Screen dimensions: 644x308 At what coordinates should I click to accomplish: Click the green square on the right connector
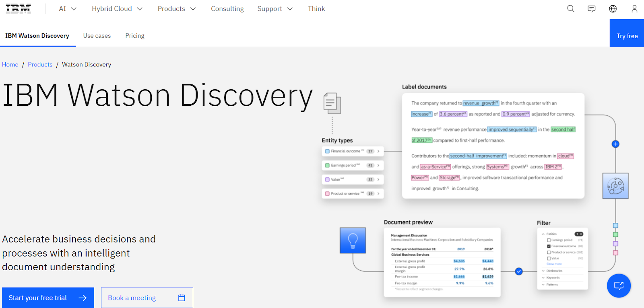point(615,234)
